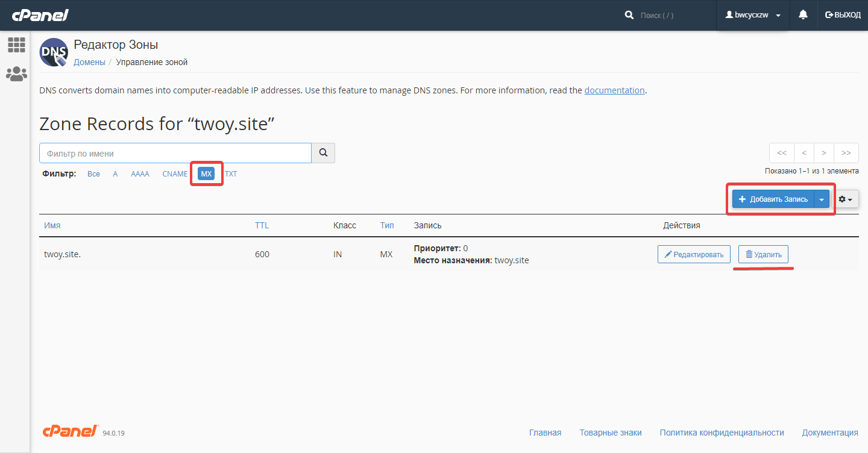Open Политика конфиденциальности footer link

(722, 433)
